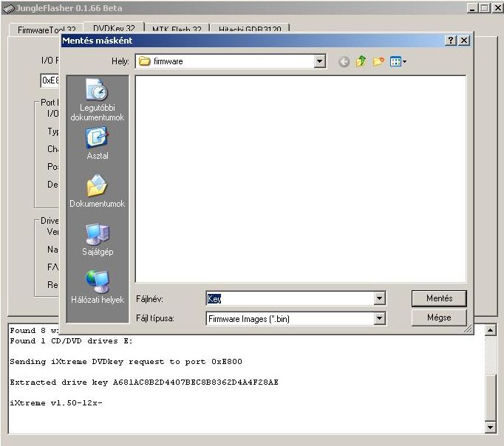Open the views menu icon
Screen dimensions: 504x446
click(x=398, y=62)
